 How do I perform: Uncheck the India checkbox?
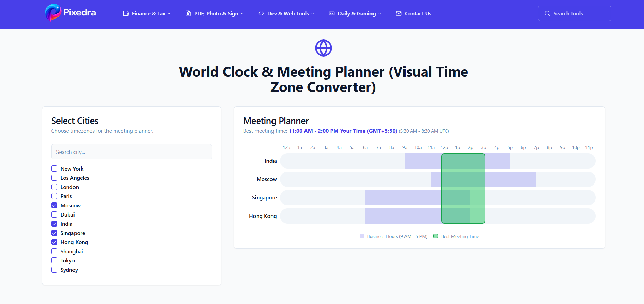[54, 224]
